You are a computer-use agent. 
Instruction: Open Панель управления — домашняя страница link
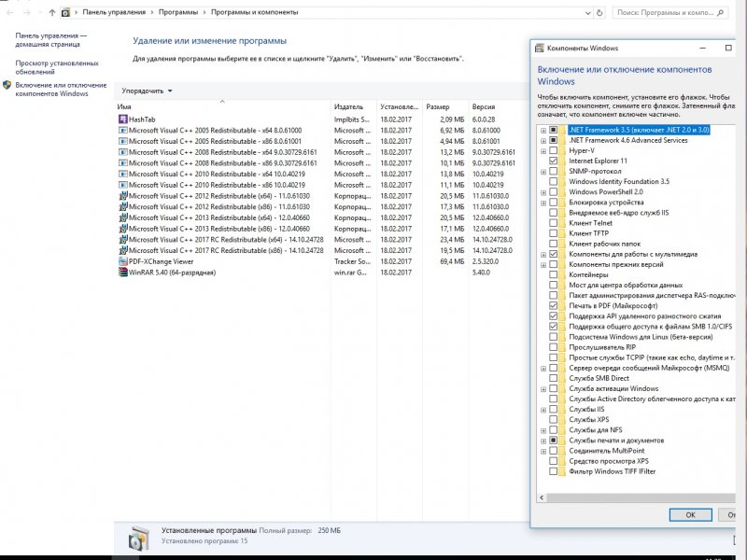pyautogui.click(x=51, y=39)
